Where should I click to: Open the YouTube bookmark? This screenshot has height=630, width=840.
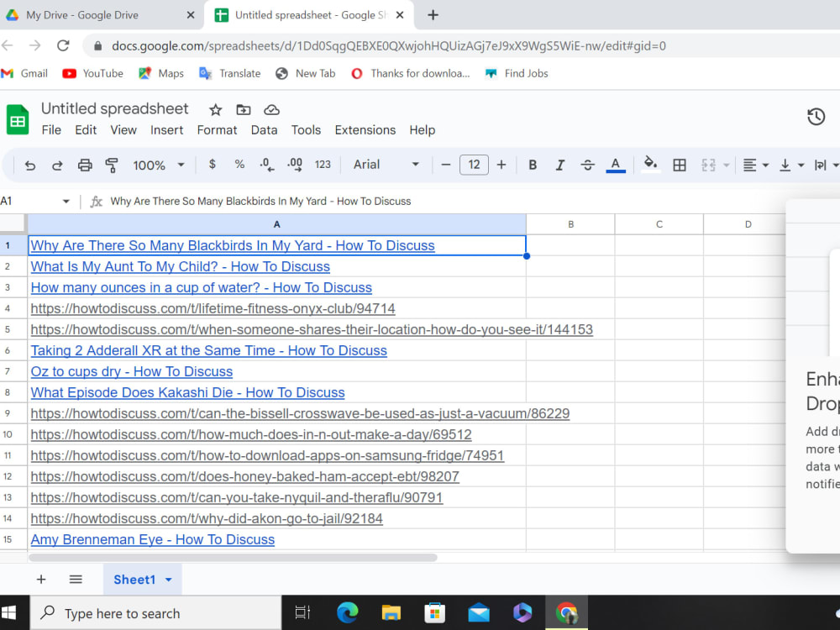click(x=92, y=73)
